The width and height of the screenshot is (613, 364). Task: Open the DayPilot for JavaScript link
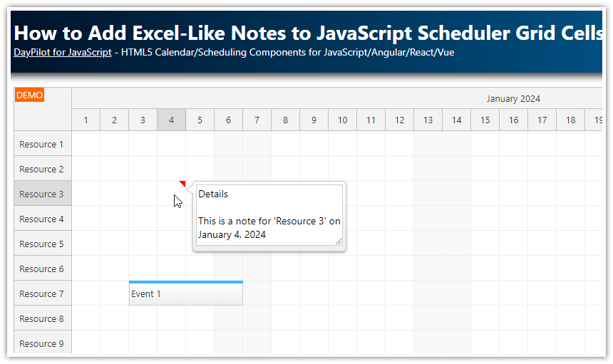[62, 53]
